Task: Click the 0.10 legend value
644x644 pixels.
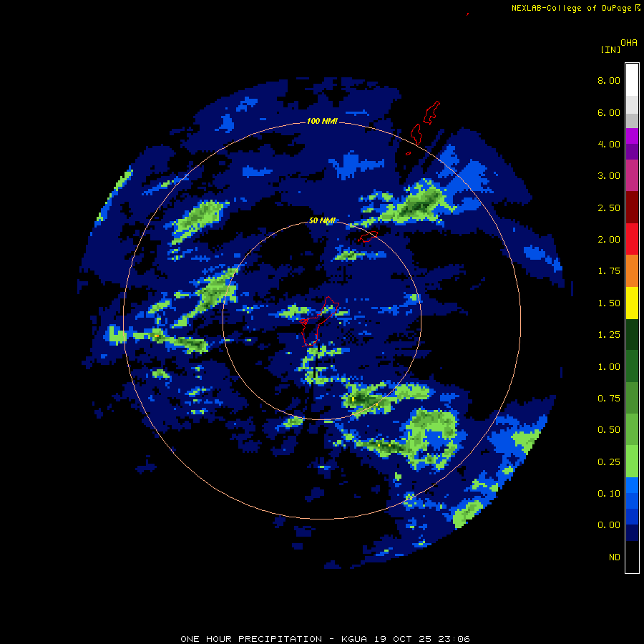Action: tap(609, 494)
